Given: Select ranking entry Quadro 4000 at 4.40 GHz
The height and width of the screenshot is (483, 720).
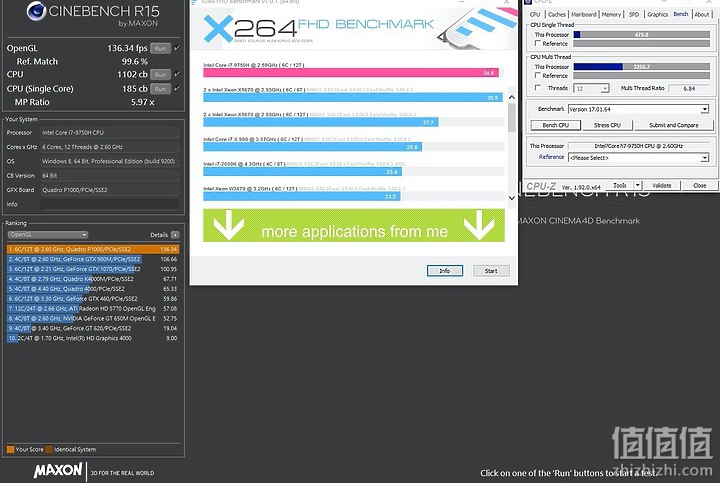Looking at the screenshot, I should pos(93,289).
